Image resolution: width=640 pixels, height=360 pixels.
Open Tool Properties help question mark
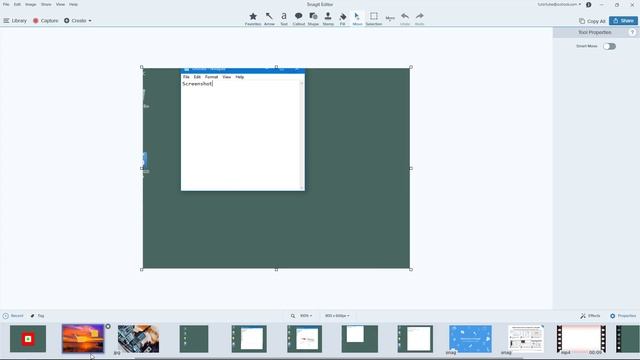(632, 32)
